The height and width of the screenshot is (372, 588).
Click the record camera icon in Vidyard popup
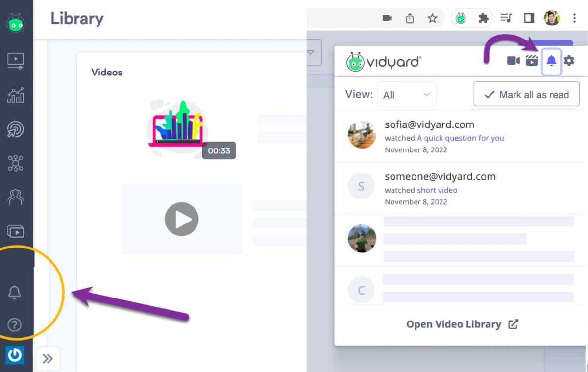click(x=513, y=61)
